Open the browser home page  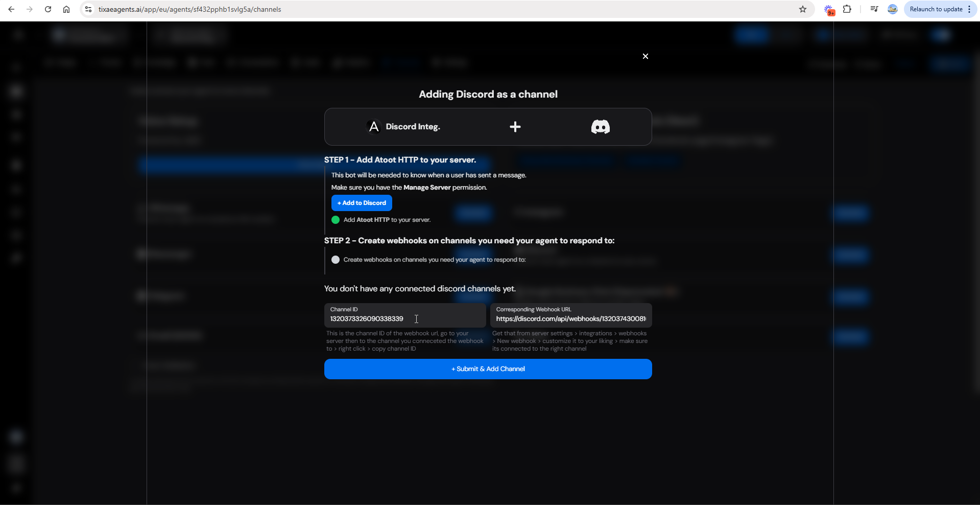[x=66, y=9]
